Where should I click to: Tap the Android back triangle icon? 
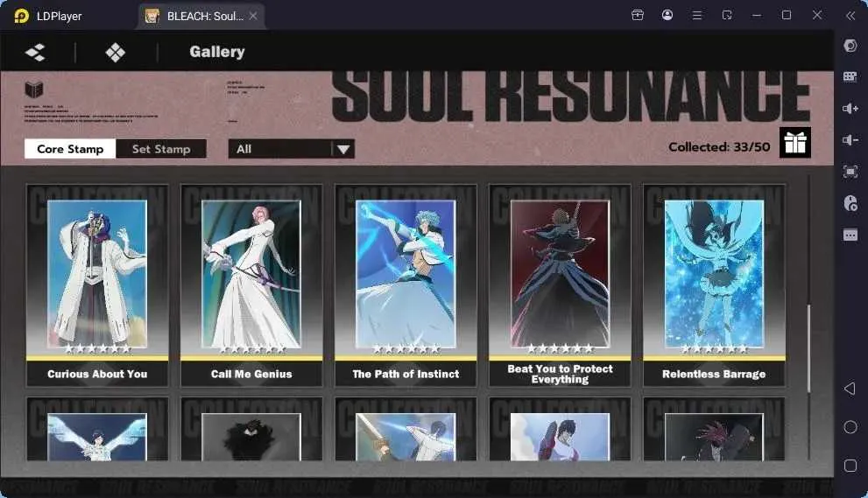850,389
